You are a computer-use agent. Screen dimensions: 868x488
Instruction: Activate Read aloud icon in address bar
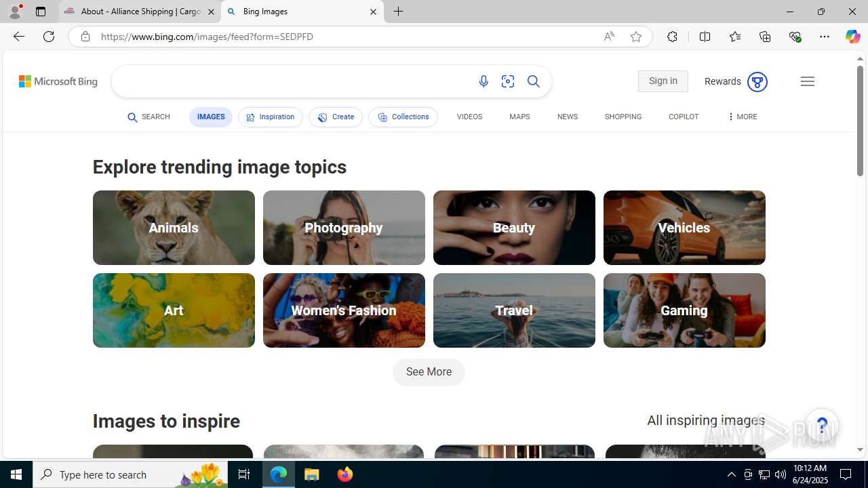click(609, 37)
